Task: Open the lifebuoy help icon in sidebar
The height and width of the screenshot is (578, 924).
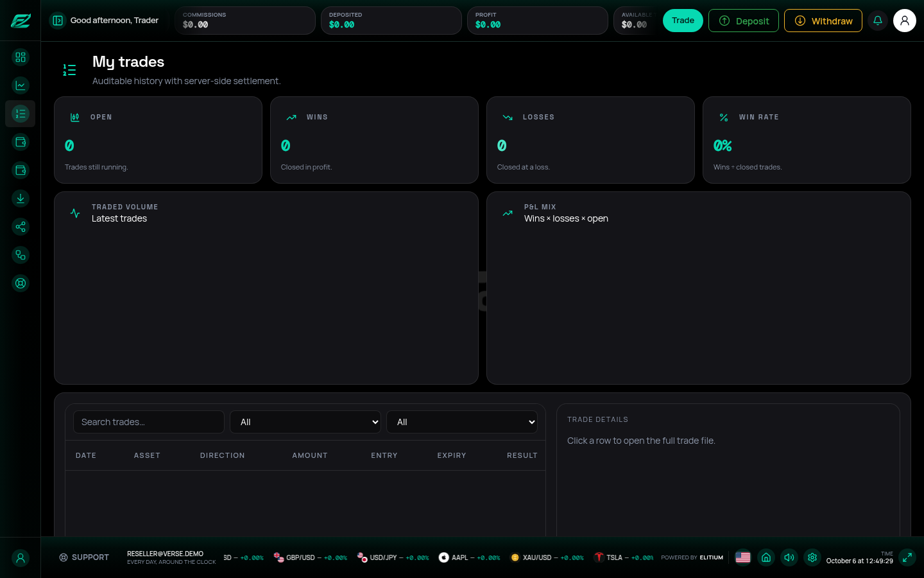Action: coord(21,283)
